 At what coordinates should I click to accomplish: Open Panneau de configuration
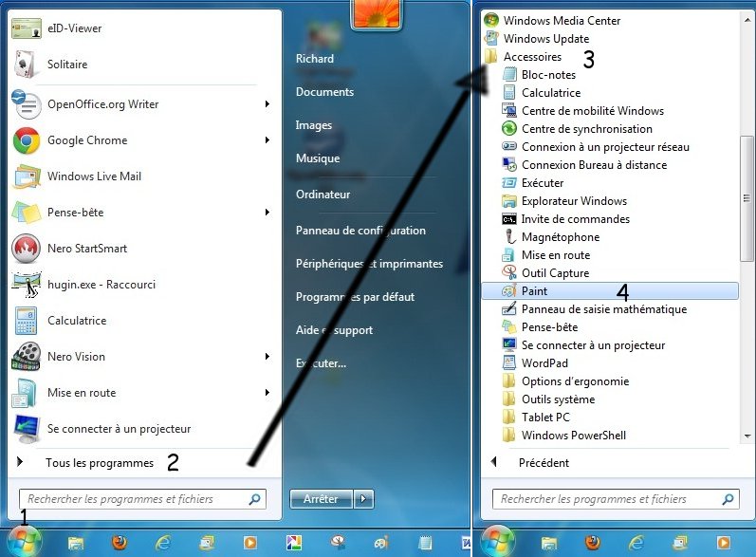point(360,231)
